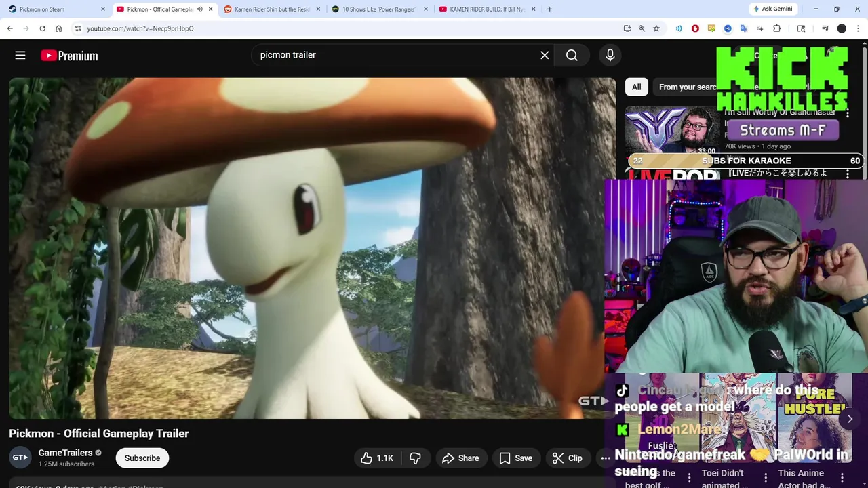
Task: Like the Pickmon trailer video
Action: [x=376, y=458]
